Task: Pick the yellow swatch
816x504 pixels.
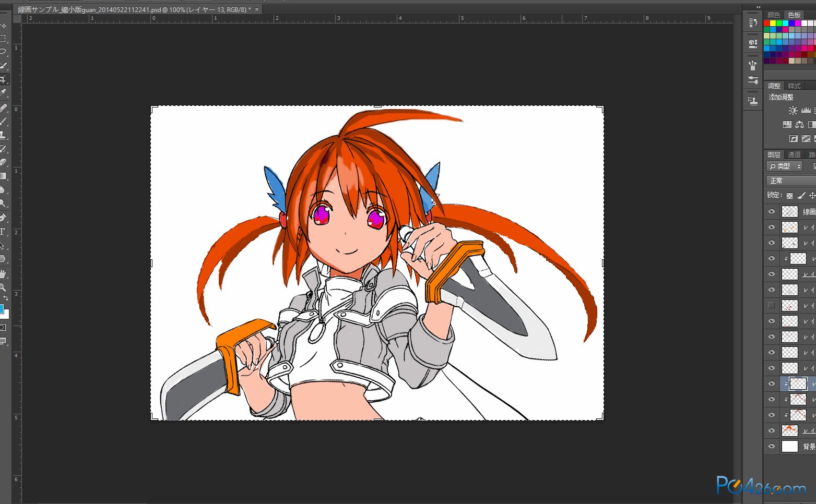Action: [773, 23]
